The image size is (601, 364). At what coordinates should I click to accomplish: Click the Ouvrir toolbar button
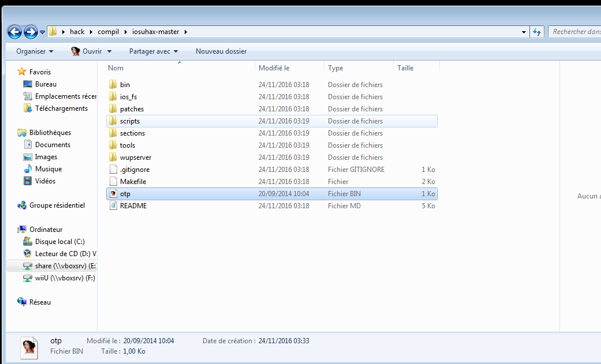[x=87, y=51]
